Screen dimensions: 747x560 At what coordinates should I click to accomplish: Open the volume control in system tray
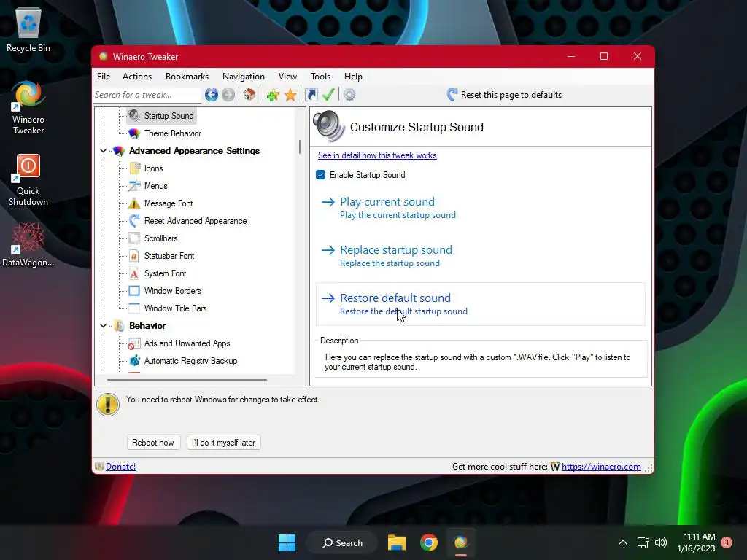point(661,542)
